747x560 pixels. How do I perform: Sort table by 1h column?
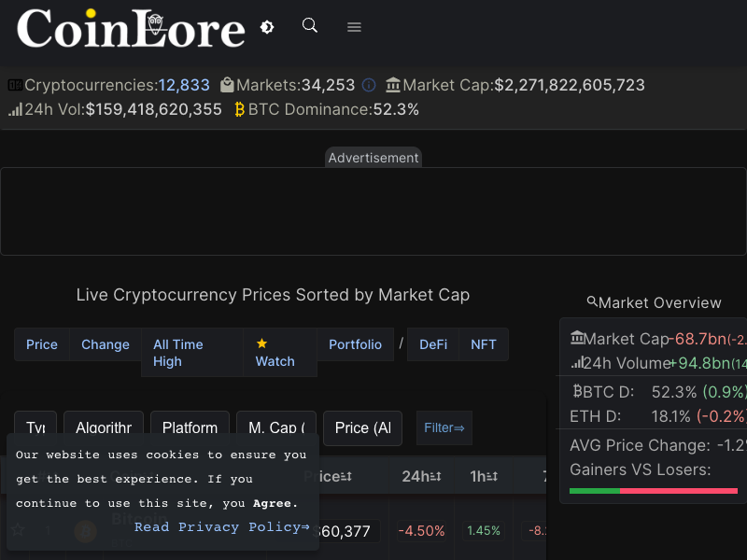point(484,476)
